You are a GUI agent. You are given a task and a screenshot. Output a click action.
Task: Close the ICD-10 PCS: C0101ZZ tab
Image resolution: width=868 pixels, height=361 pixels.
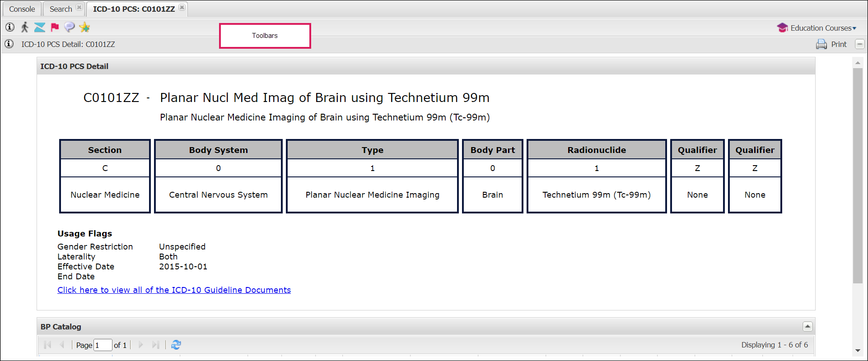tap(182, 8)
